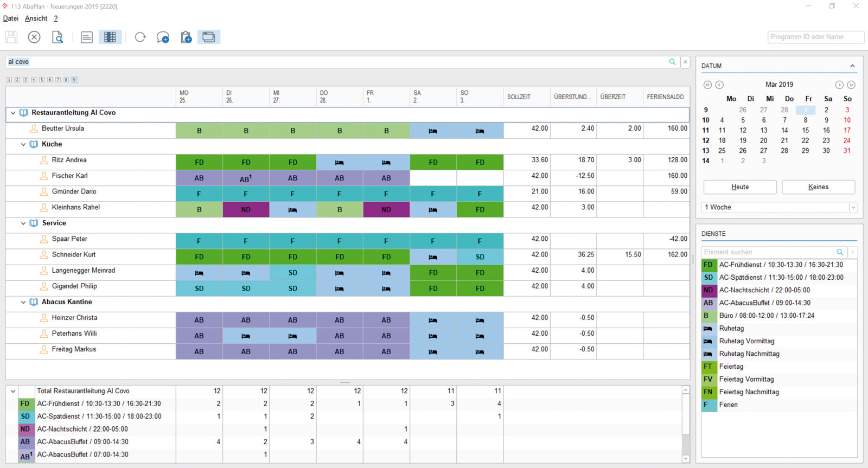The image size is (868, 468).
Task: Toggle outline level 6 button
Action: pyautogui.click(x=50, y=80)
